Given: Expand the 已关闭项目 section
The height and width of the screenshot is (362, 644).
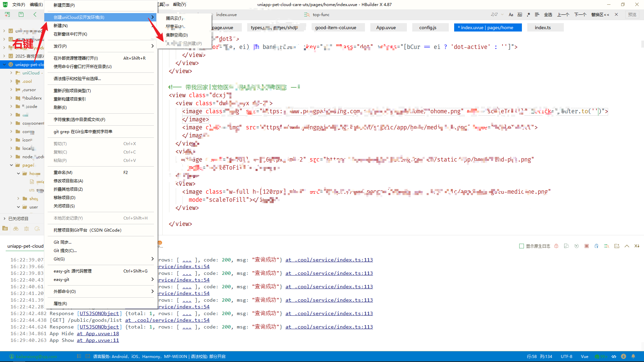Looking at the screenshot, I should [x=4, y=219].
